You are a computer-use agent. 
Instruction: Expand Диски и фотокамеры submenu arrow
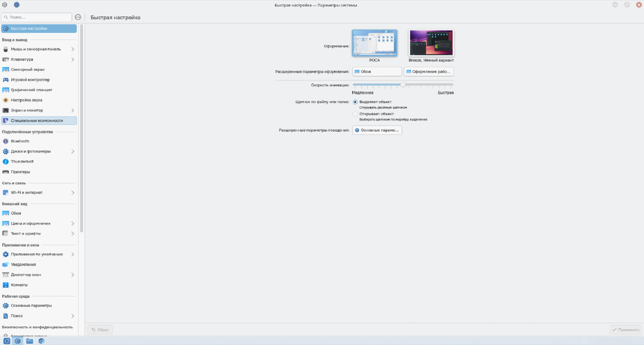tap(72, 152)
